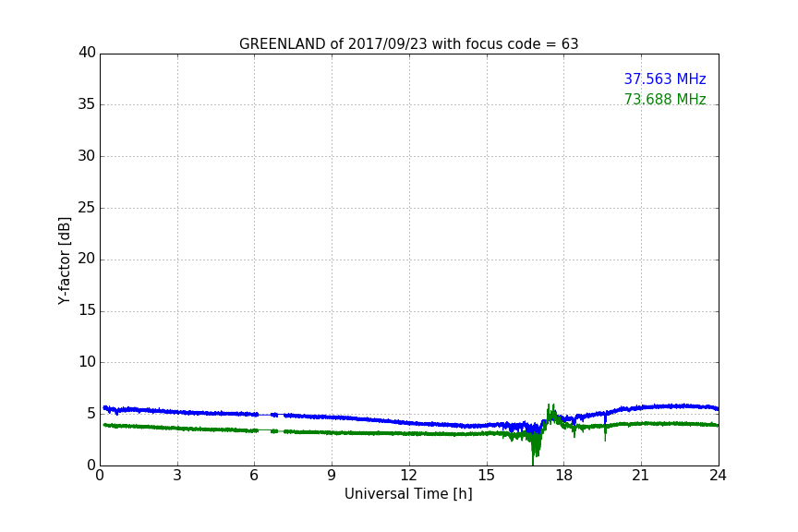Image resolution: width=798 pixels, height=532 pixels.
Task: Click the x-axis tick label 21
Action: point(641,476)
